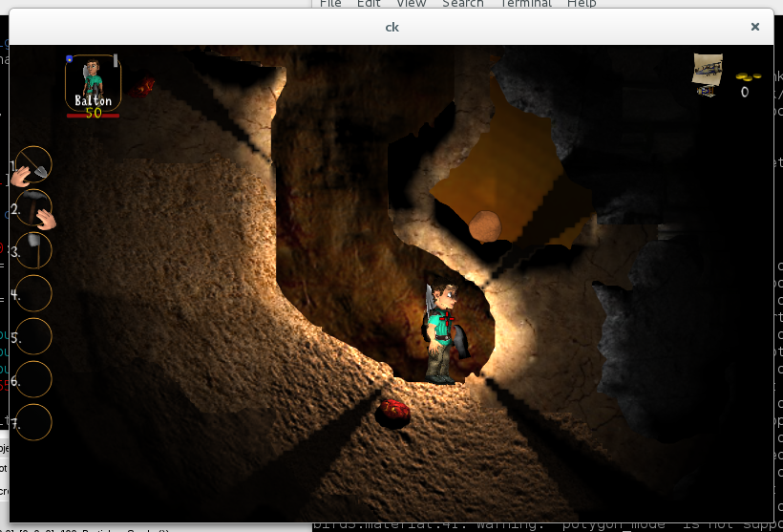Select empty inventory slot 6
Viewport: 783px width, 532px height.
coord(33,379)
